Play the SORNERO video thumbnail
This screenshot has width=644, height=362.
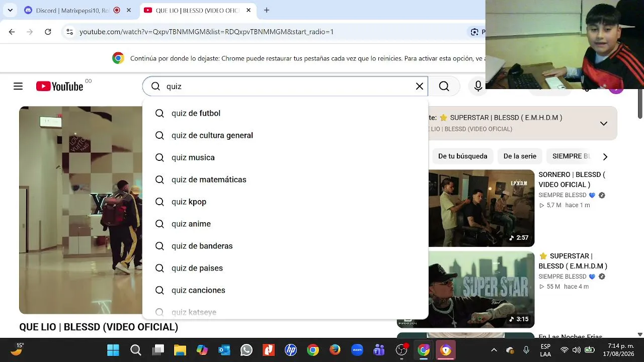pyautogui.click(x=481, y=208)
